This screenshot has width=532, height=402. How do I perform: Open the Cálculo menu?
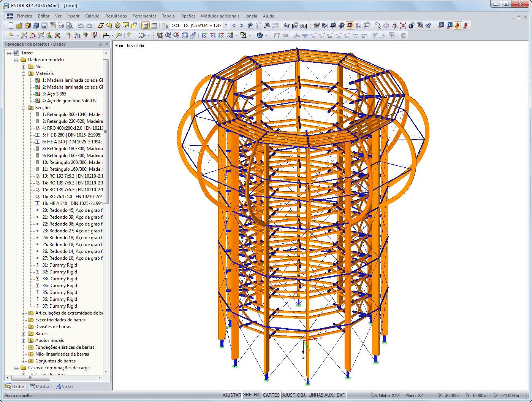click(x=92, y=16)
